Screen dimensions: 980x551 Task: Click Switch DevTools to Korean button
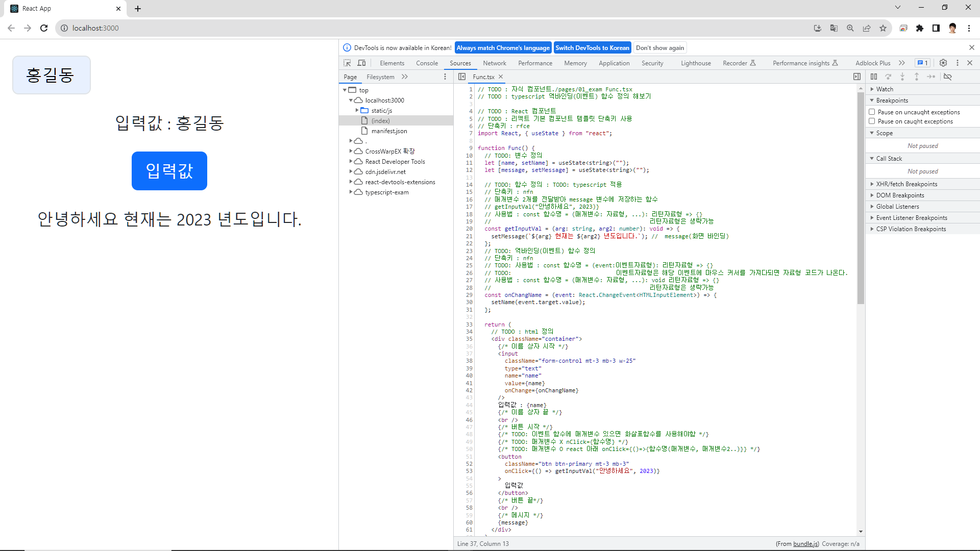pos(592,47)
